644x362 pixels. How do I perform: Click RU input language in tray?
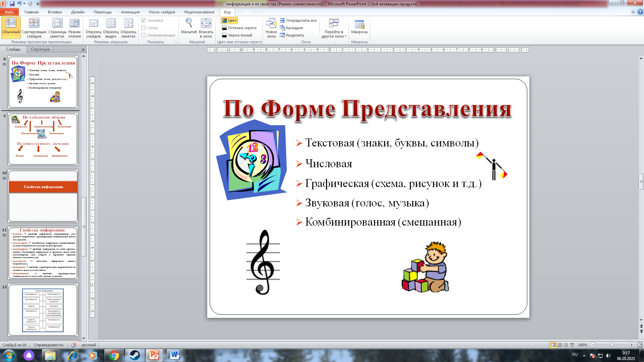coord(575,355)
